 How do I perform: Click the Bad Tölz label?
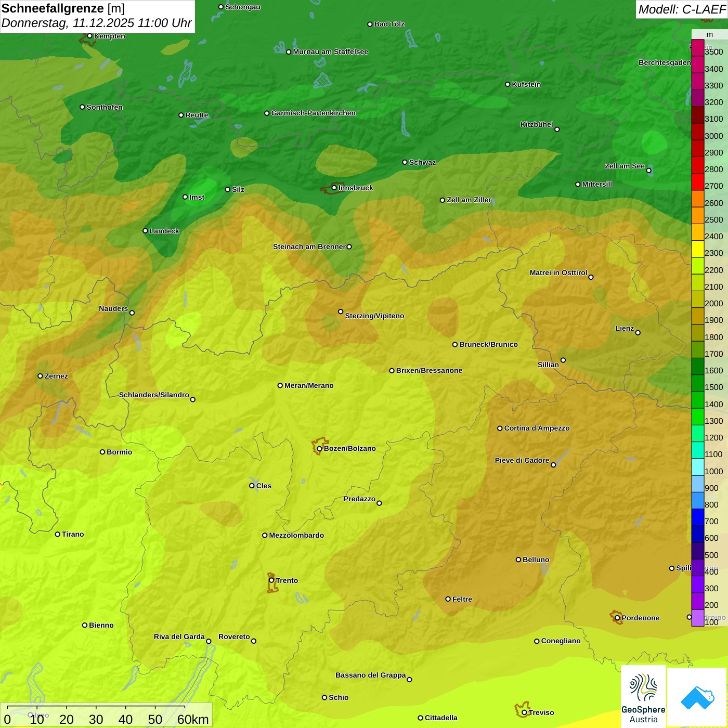click(x=389, y=24)
